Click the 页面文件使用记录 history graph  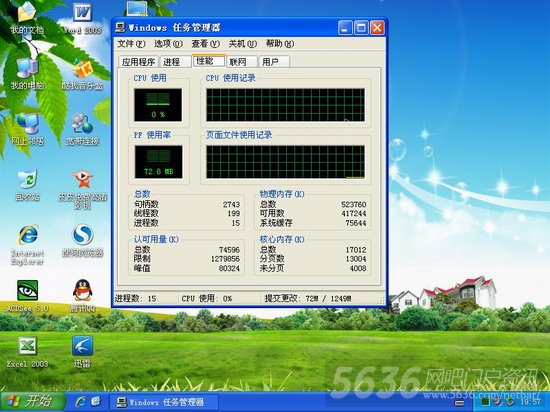(x=285, y=162)
